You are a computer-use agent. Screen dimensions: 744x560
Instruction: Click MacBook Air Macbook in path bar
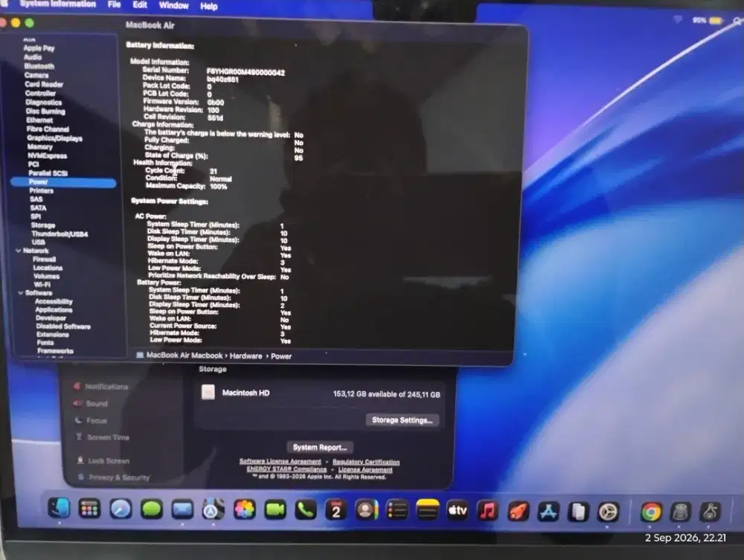184,355
